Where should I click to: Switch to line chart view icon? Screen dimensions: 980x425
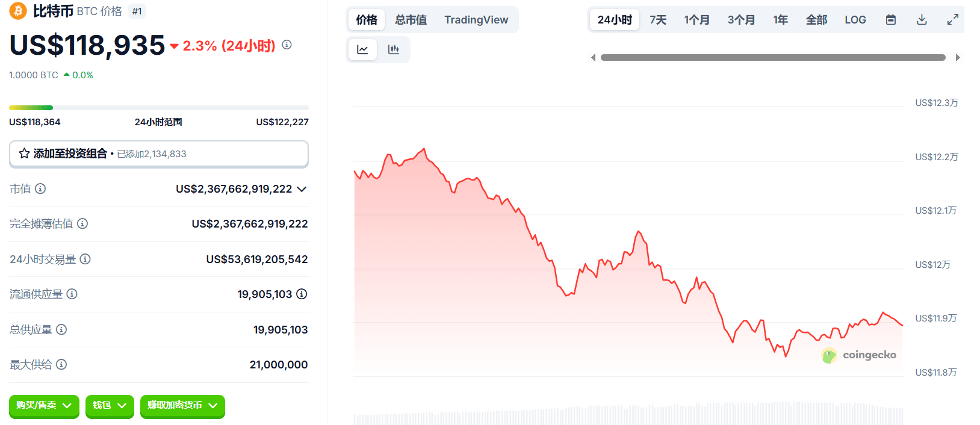[363, 49]
